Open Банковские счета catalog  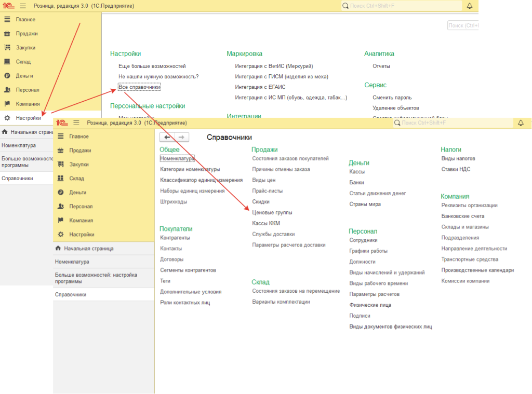pos(463,216)
